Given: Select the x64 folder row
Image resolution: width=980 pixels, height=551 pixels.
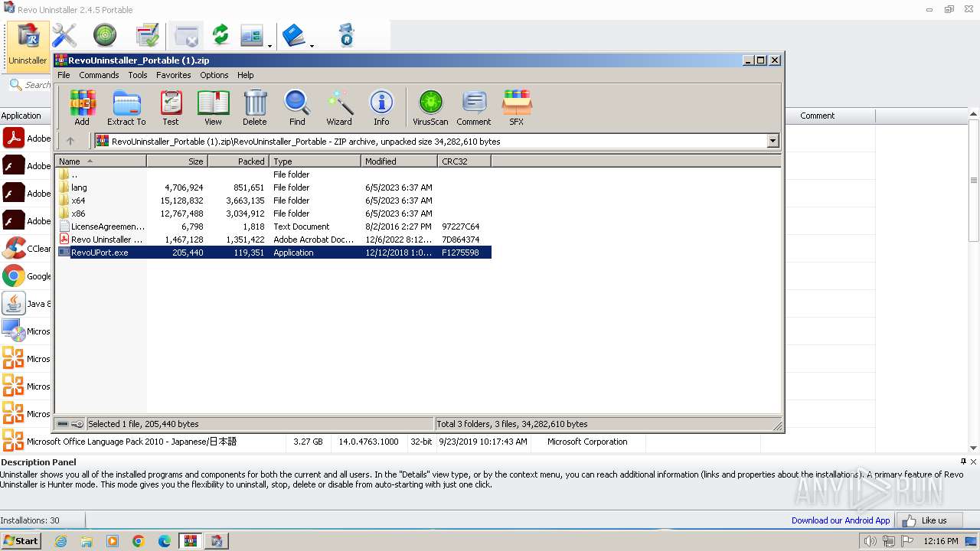Looking at the screenshot, I should pos(273,201).
